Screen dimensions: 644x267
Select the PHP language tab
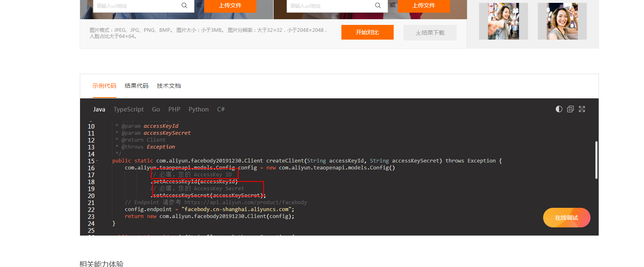(174, 109)
